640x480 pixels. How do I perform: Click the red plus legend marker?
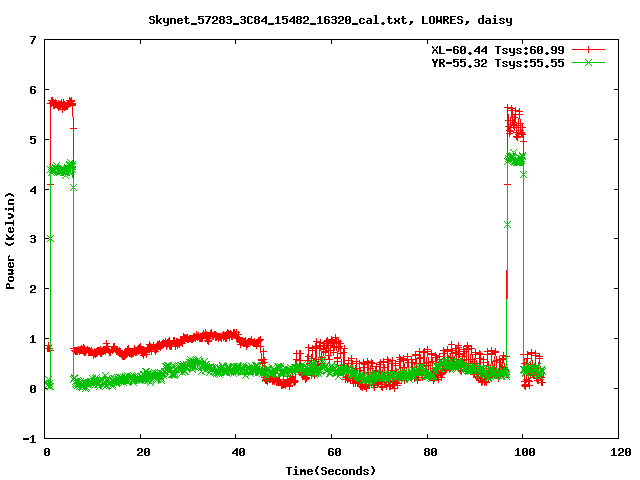pyautogui.click(x=588, y=50)
